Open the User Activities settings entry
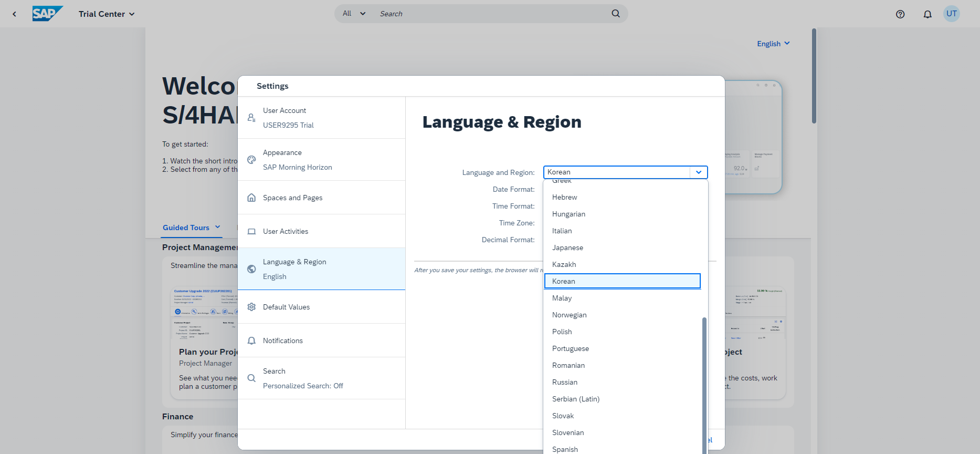980x454 pixels. [x=321, y=231]
